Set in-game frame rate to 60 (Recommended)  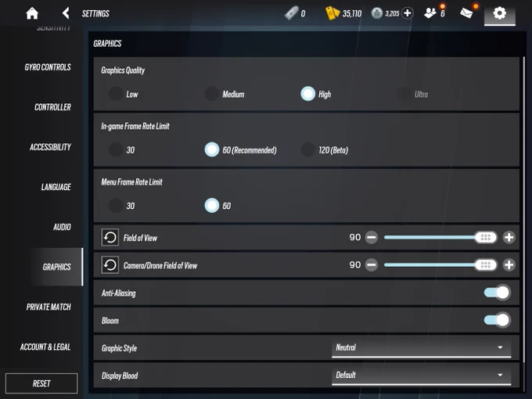212,149
